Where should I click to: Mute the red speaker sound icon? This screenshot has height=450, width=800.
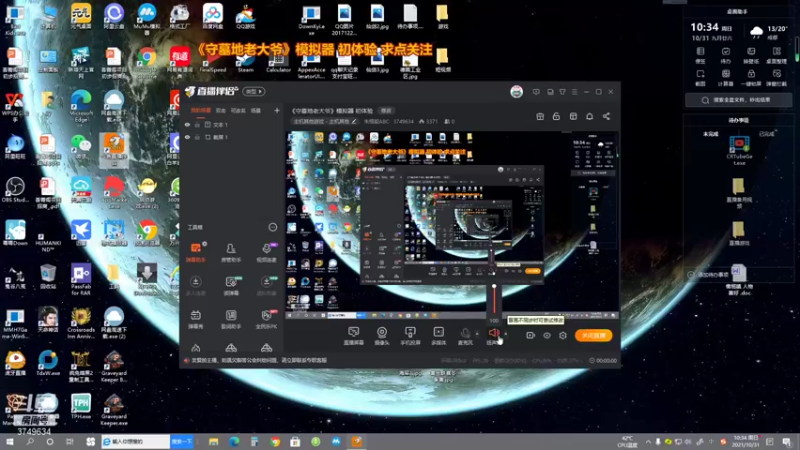tap(493, 333)
